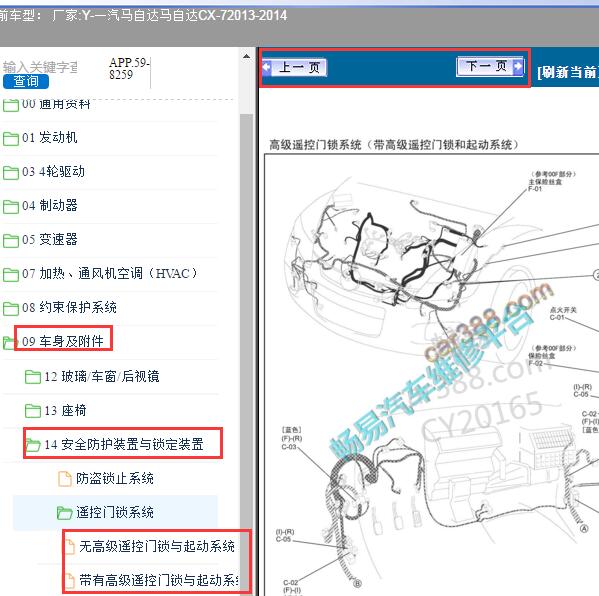Click the left arrow on 上一页 button

pos(267,67)
